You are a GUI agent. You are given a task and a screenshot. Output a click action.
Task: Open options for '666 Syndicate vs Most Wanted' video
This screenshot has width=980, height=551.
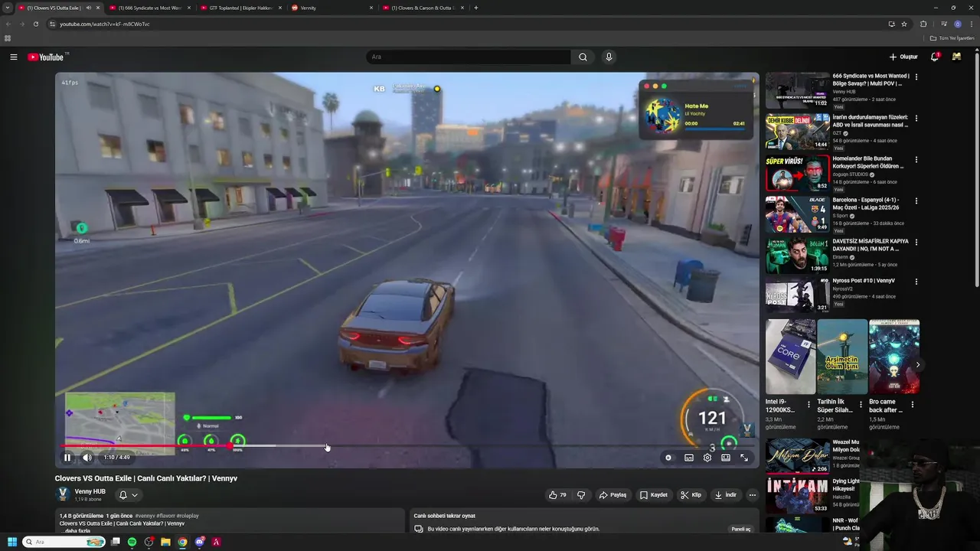916,77
